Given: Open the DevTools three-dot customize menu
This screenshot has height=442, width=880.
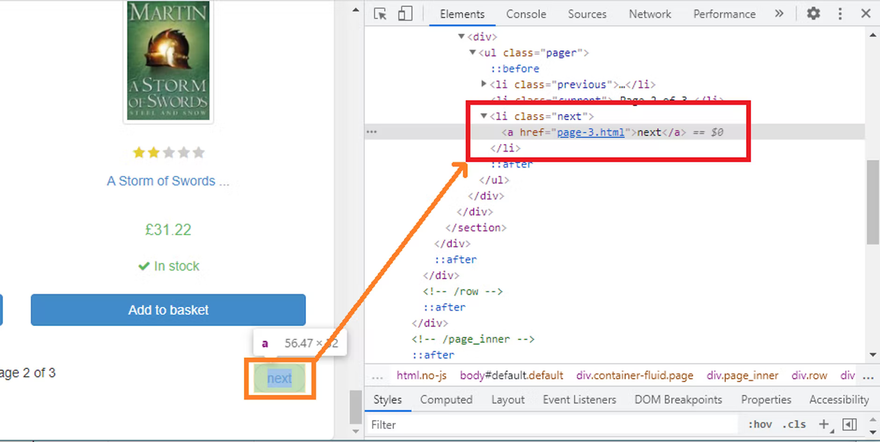Looking at the screenshot, I should [x=839, y=14].
